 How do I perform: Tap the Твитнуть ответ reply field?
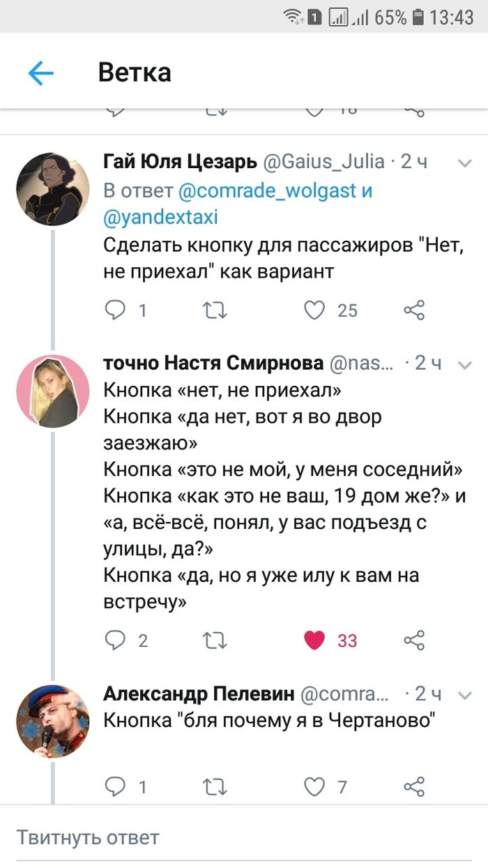244,837
